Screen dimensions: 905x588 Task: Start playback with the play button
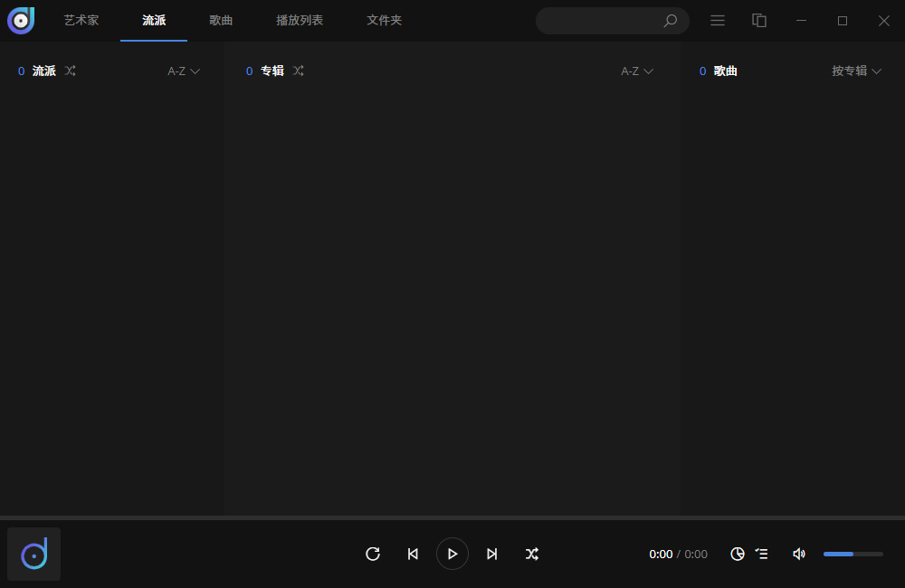[452, 554]
